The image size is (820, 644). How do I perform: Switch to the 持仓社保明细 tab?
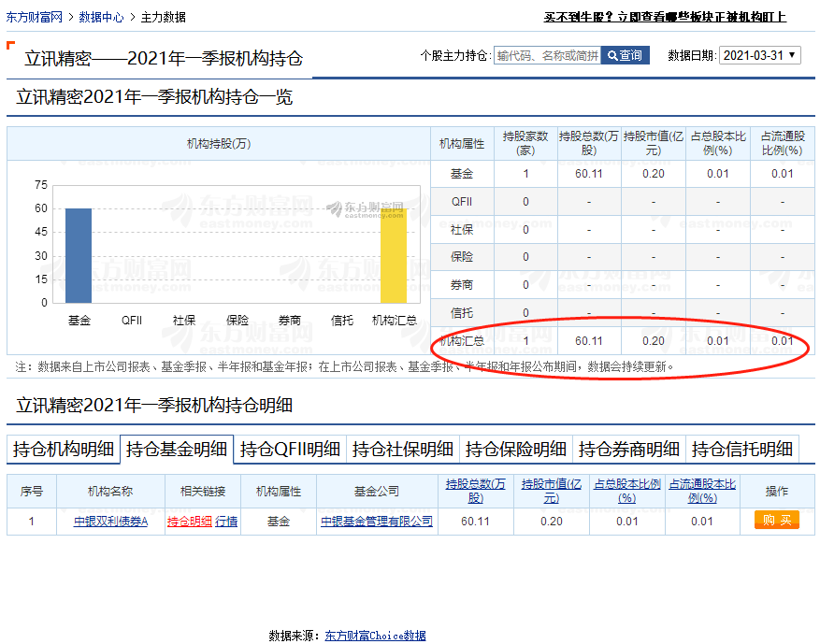(403, 449)
